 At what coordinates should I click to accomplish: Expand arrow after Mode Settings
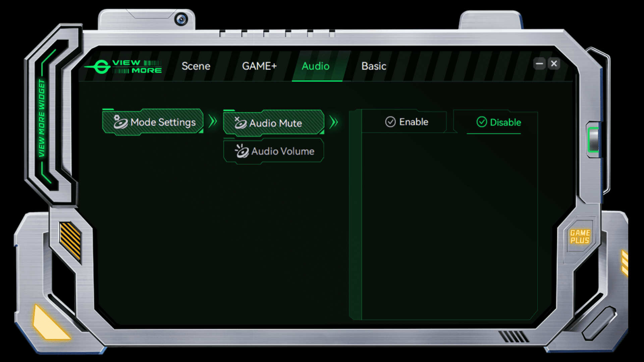pos(213,121)
